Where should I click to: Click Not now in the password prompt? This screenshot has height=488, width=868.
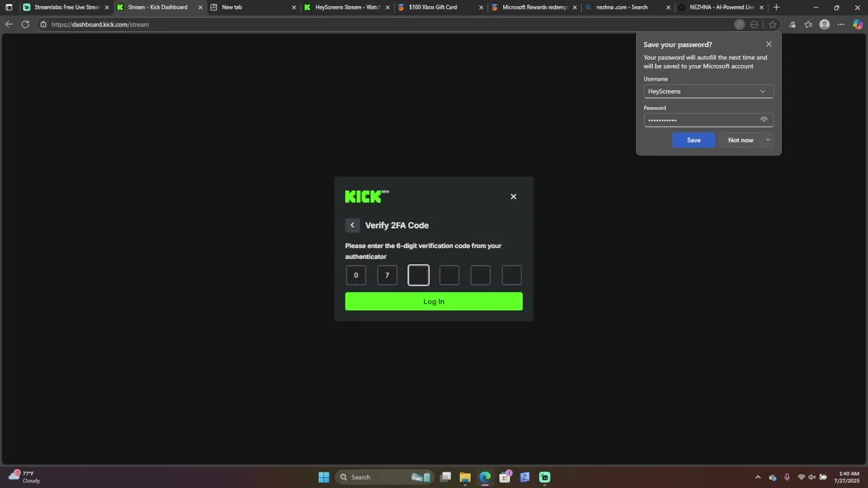(741, 140)
